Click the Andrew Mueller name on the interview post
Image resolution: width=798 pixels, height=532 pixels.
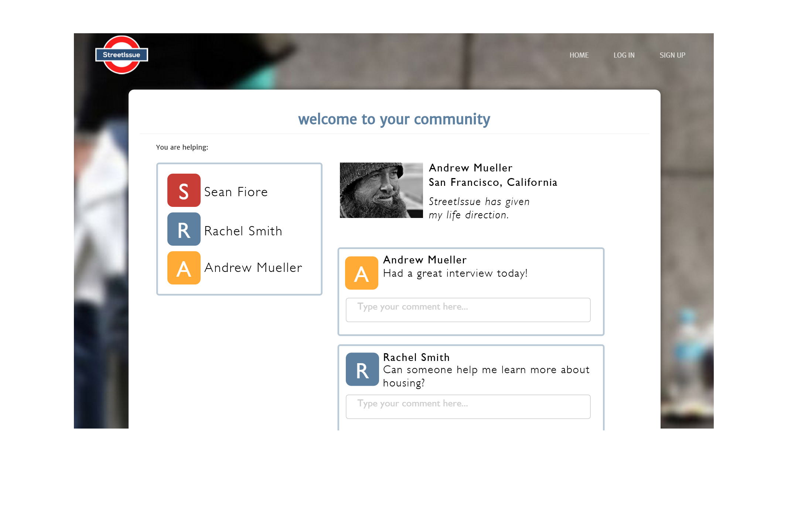click(x=425, y=260)
